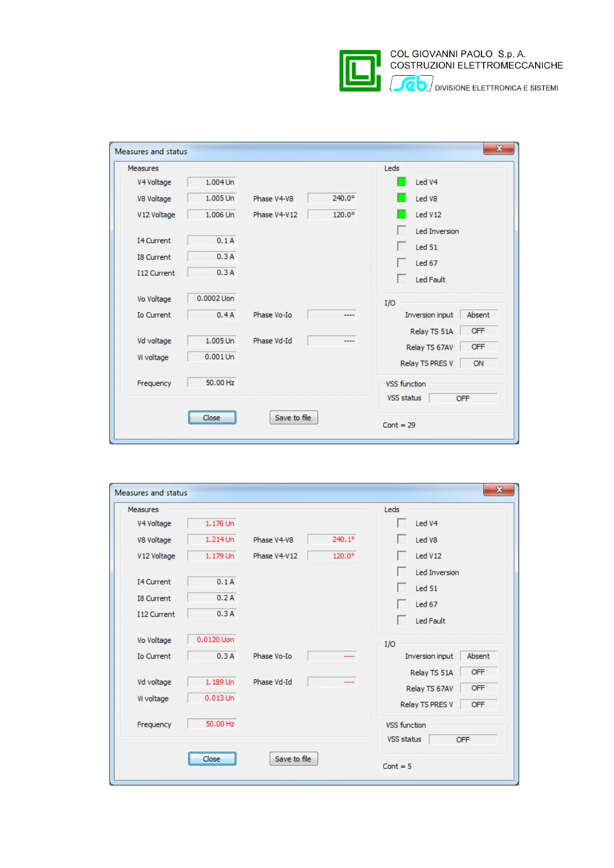This screenshot has width=614, height=868.
Task: Click green Led V8 indicator in upper window
Action: [402, 198]
